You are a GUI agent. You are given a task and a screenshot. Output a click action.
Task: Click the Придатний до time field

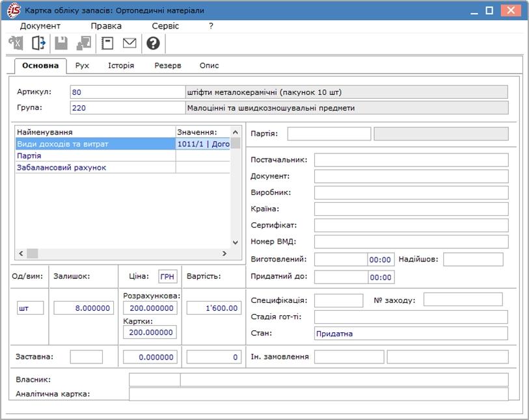click(381, 277)
